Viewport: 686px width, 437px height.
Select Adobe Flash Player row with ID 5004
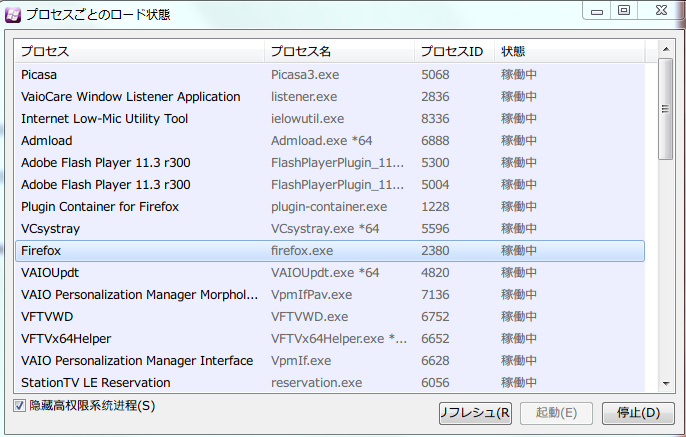pyautogui.click(x=330, y=185)
